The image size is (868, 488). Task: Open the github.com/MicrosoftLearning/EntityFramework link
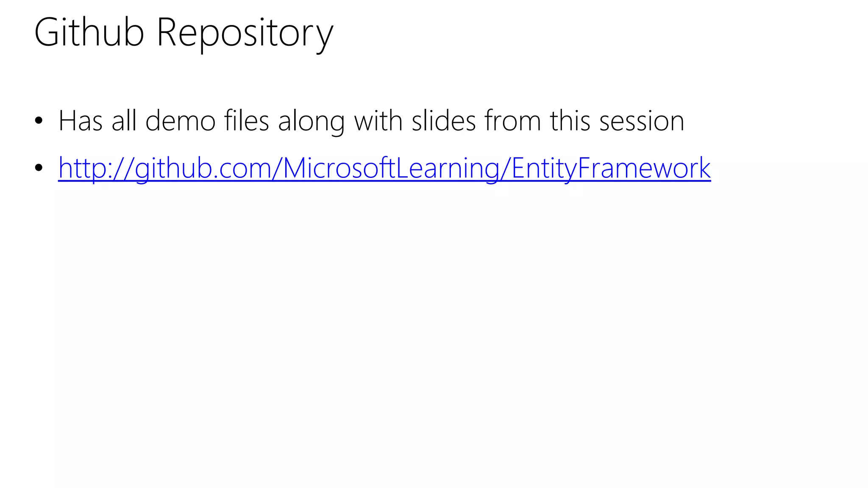pos(384,168)
